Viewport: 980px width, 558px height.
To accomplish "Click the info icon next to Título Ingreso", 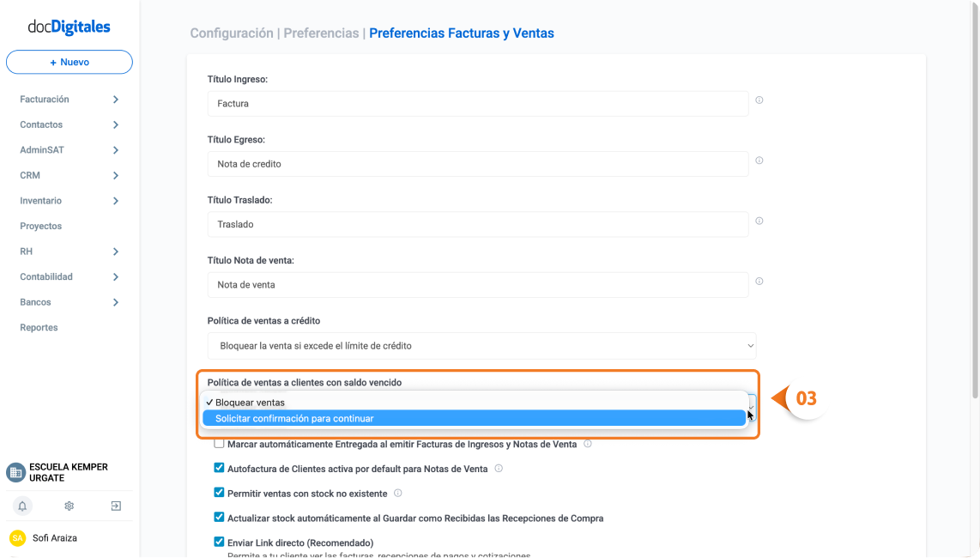I will [759, 100].
